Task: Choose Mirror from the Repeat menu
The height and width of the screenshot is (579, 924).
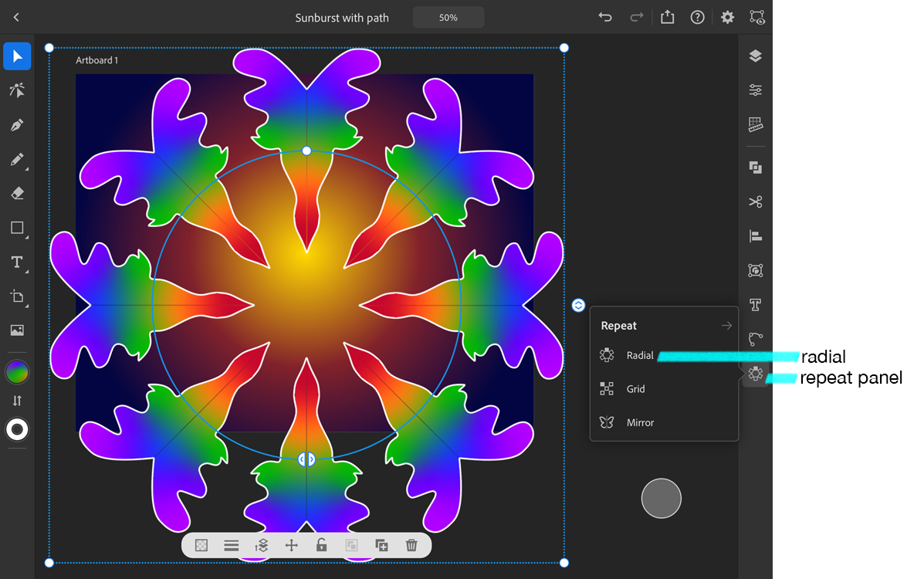Action: [639, 422]
